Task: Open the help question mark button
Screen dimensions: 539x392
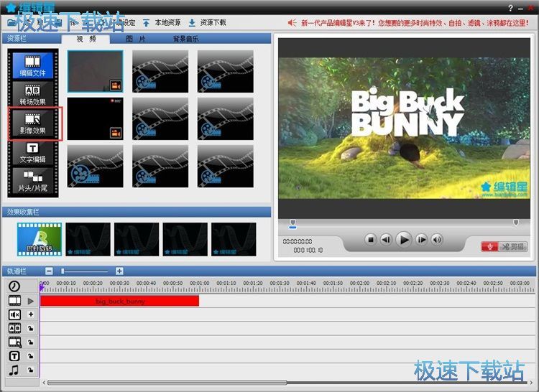Action: 510,8
